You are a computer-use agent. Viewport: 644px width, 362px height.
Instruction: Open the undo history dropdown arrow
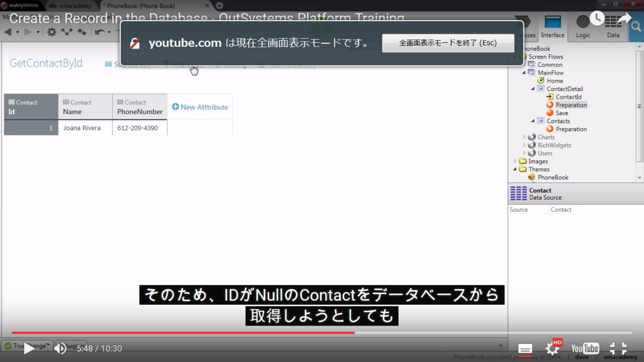[x=109, y=32]
